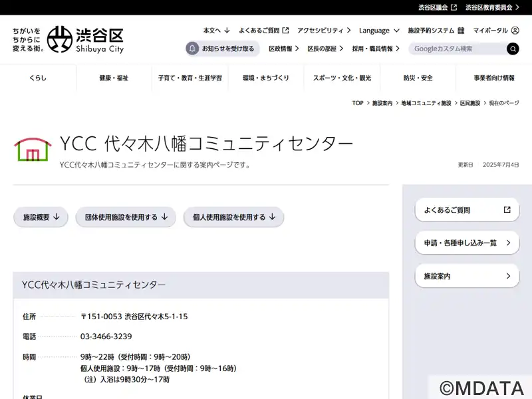Image resolution: width=532 pixels, height=399 pixels.
Task: Jump to 施設概要 section
Action: 41,217
